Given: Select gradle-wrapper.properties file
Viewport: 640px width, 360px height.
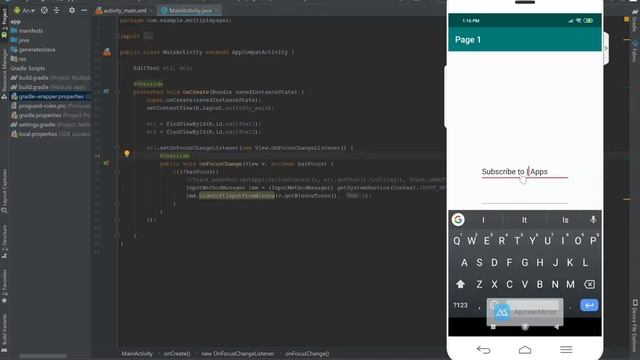Looking at the screenshot, I should 50,96.
